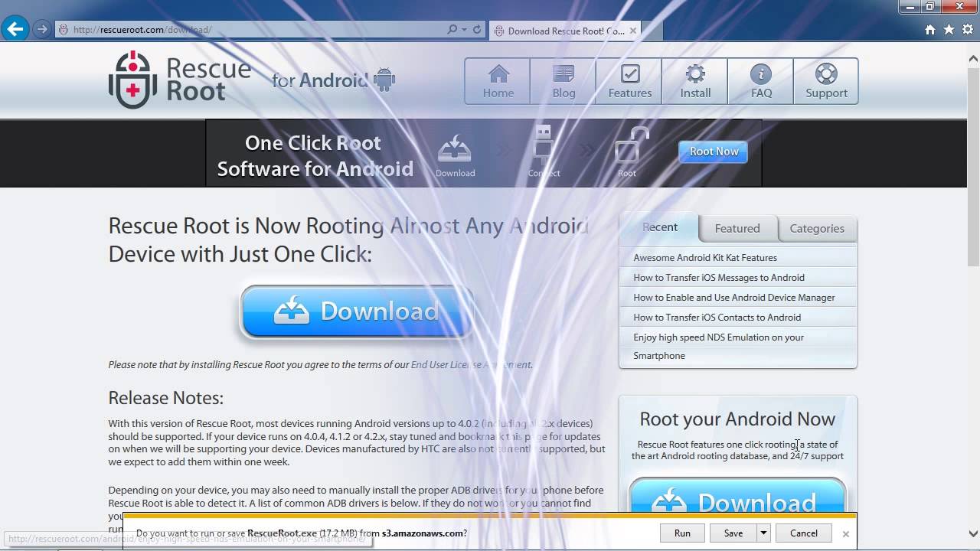Click Save in the download prompt
Image resolution: width=980 pixels, height=551 pixels.
(733, 533)
